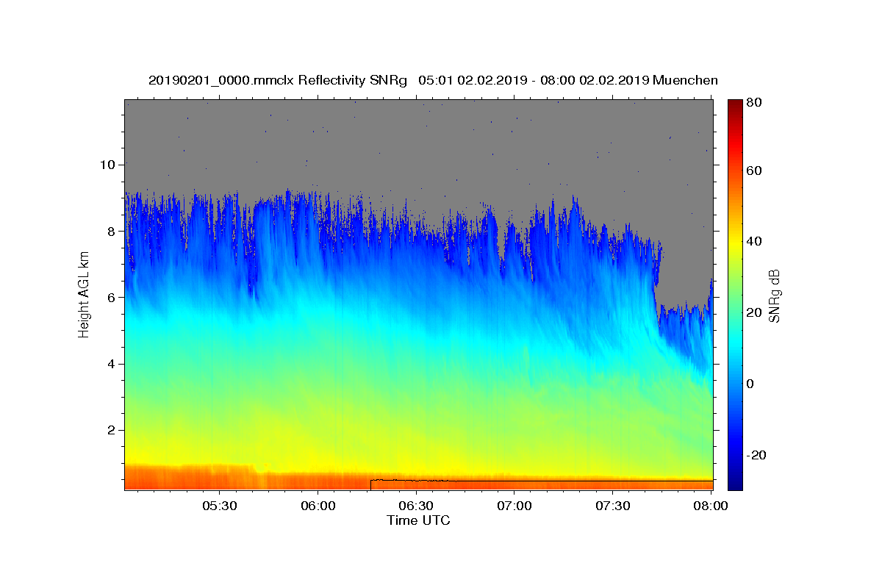Click the 'SNRg dB' colorbar label
The height and width of the screenshot is (588, 882).
774,296
